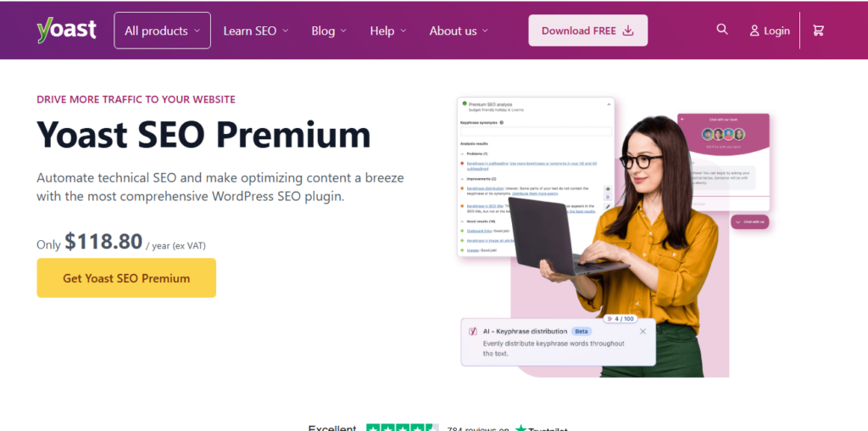The image size is (868, 431).
Task: Open the About us menu
Action: pyautogui.click(x=459, y=31)
